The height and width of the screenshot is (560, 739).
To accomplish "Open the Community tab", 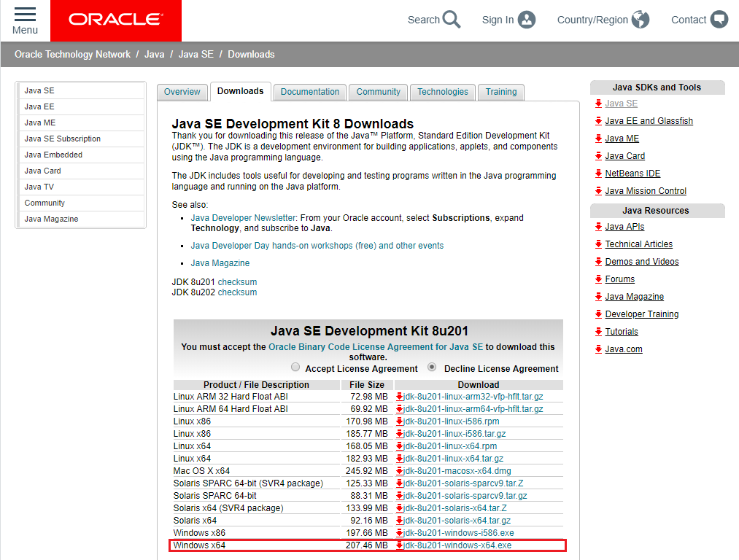I will (378, 92).
